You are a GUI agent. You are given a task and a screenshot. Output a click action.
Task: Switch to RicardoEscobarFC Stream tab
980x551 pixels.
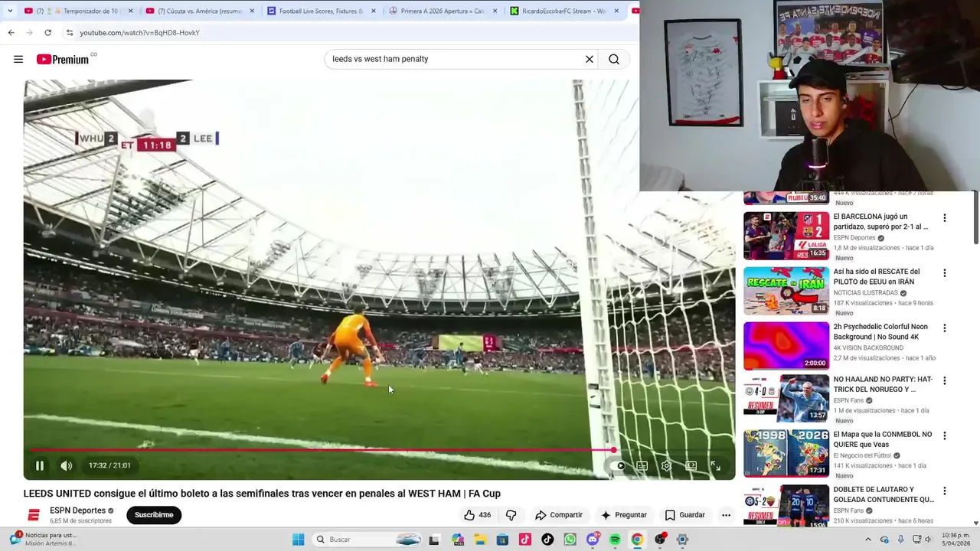[x=565, y=11]
